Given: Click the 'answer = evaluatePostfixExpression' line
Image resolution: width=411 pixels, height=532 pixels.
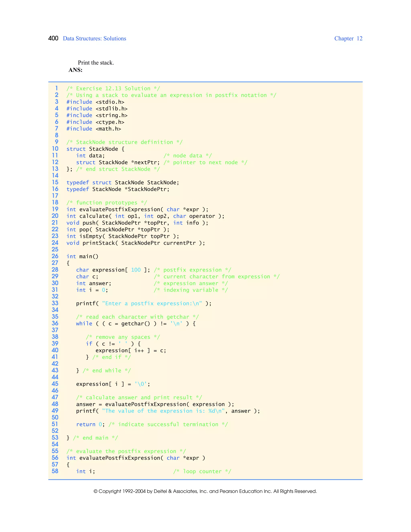Looking at the screenshot, I should click(155, 404).
